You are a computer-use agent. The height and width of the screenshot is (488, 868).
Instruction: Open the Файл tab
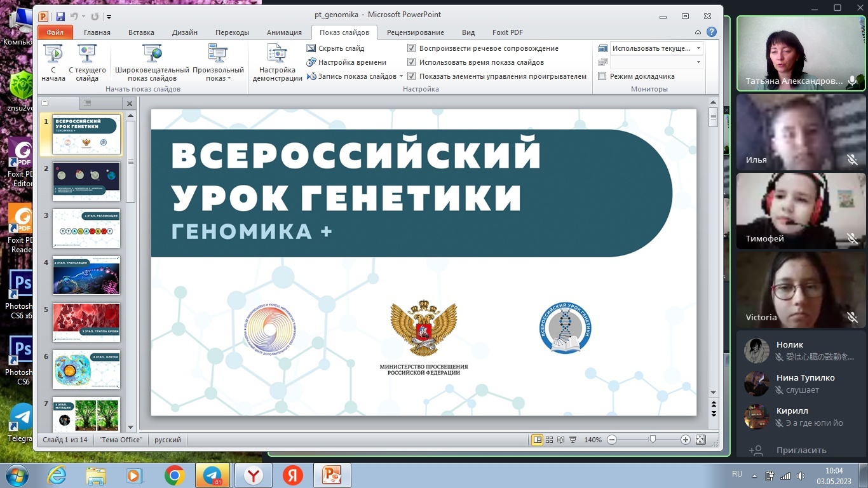pos(55,32)
